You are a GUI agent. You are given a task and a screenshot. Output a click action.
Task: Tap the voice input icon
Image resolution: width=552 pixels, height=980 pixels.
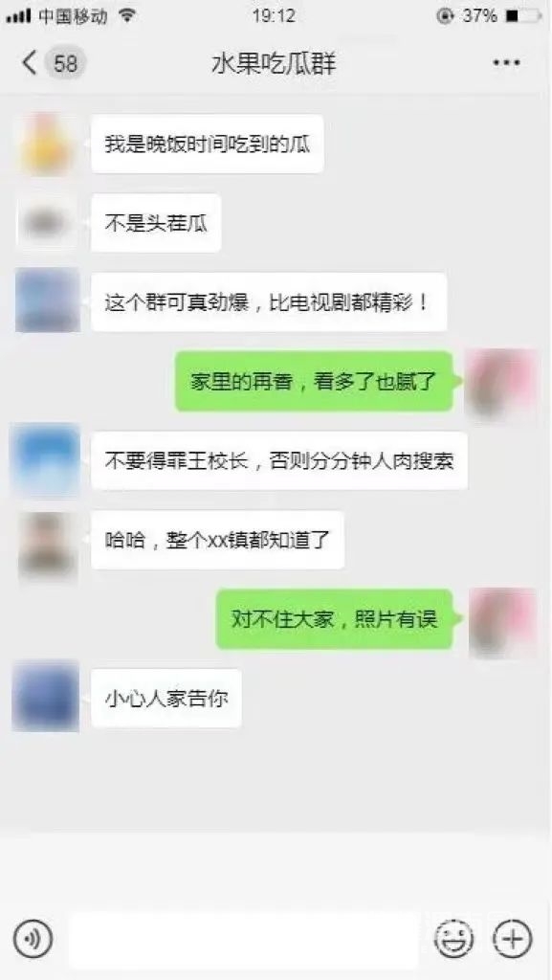click(33, 938)
